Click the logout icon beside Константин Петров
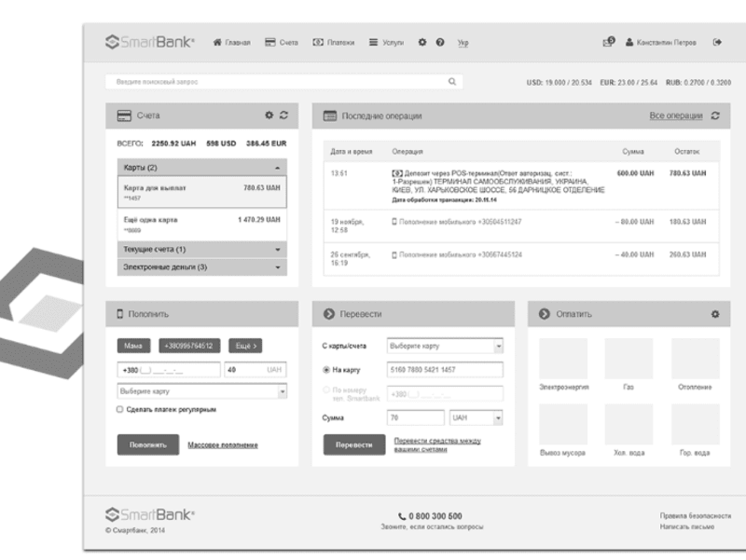Image resolution: width=746 pixels, height=560 pixels. click(x=717, y=42)
